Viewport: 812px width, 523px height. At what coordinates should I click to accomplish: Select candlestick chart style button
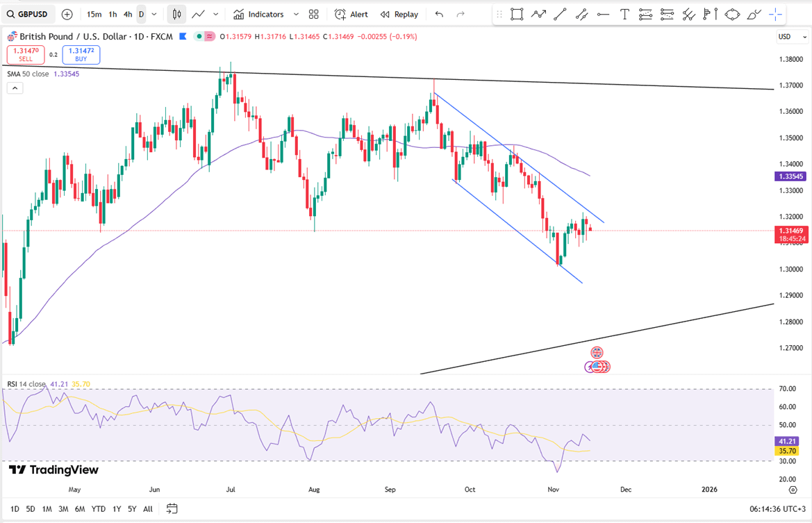[176, 14]
